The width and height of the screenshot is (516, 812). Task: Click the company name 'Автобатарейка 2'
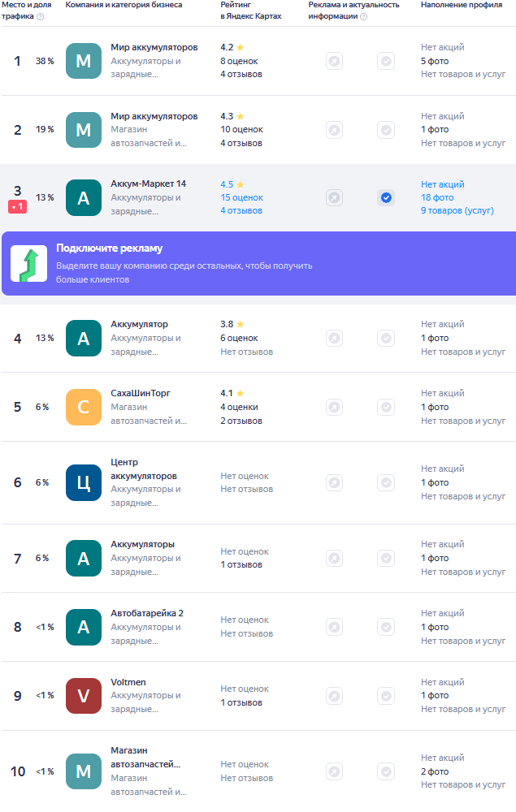[147, 613]
